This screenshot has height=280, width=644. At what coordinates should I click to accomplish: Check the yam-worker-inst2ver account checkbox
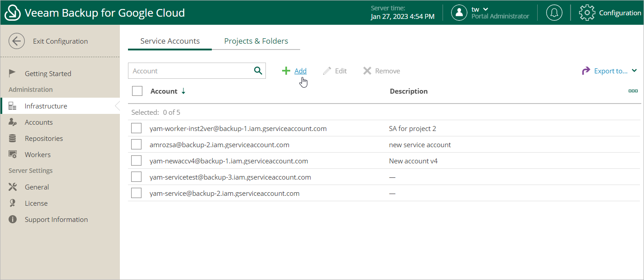point(137,128)
